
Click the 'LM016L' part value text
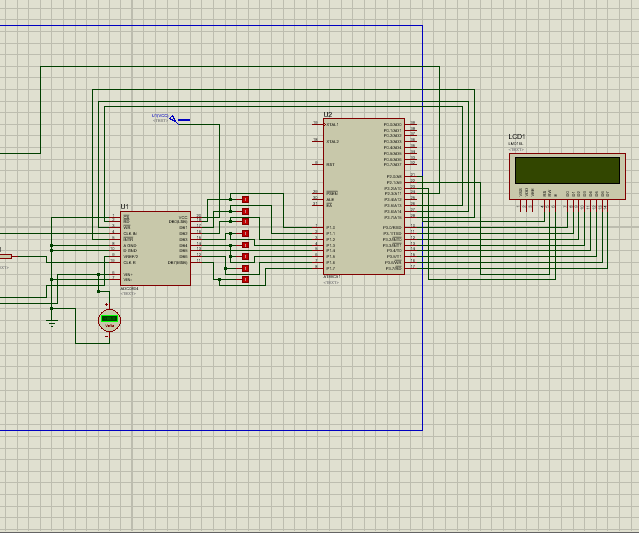coord(516,143)
